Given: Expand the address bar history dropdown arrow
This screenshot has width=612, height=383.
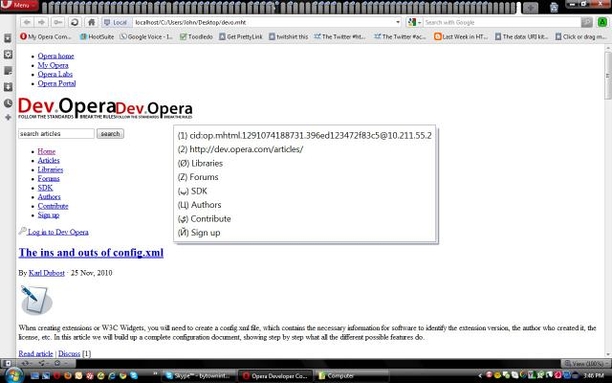Looking at the screenshot, I should click(x=398, y=22).
